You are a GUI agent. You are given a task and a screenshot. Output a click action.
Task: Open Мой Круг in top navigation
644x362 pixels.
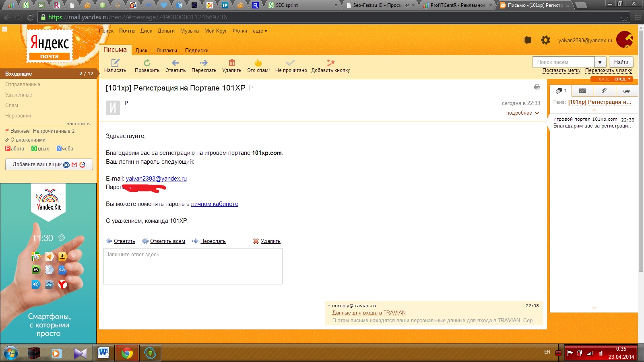pyautogui.click(x=216, y=31)
